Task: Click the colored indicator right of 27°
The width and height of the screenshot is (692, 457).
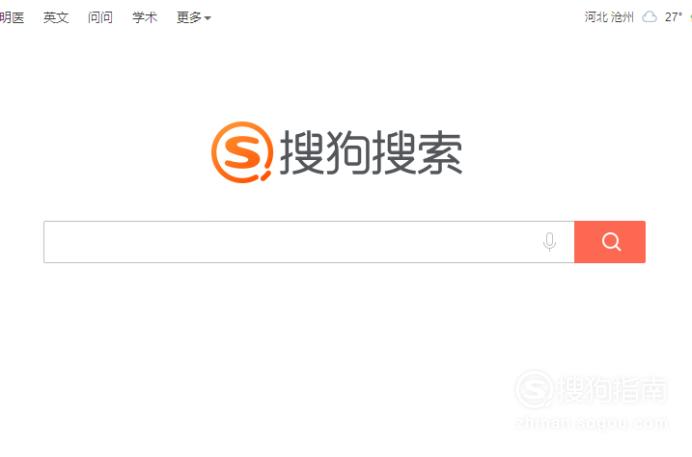Action: 690,17
